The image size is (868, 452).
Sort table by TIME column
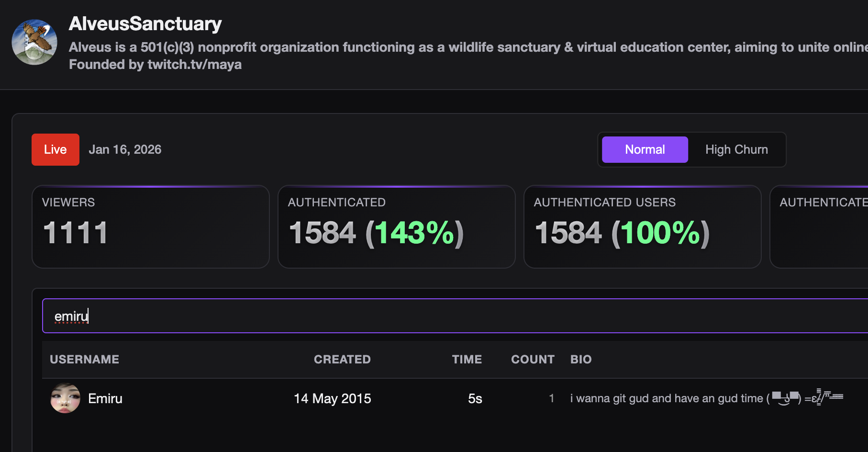[467, 360]
